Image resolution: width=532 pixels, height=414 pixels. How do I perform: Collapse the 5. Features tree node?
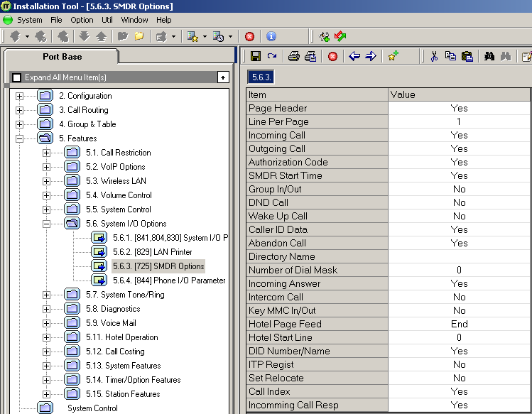tap(19, 138)
